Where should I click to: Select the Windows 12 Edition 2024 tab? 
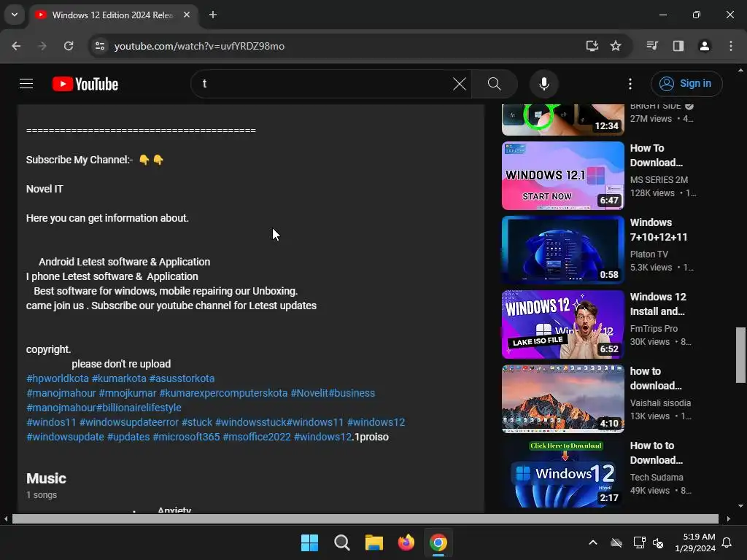[x=112, y=15]
